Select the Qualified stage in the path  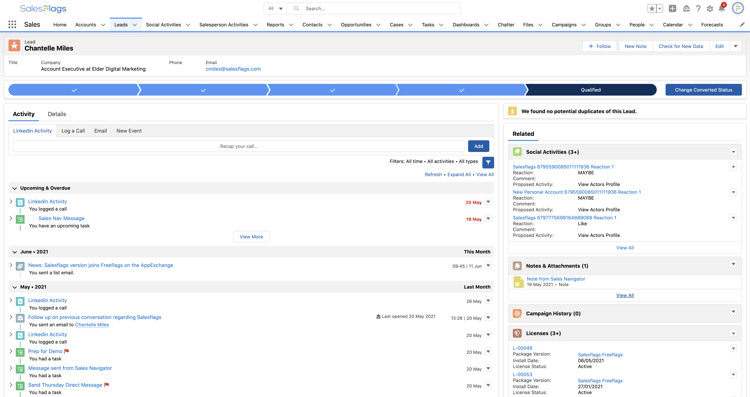point(591,90)
